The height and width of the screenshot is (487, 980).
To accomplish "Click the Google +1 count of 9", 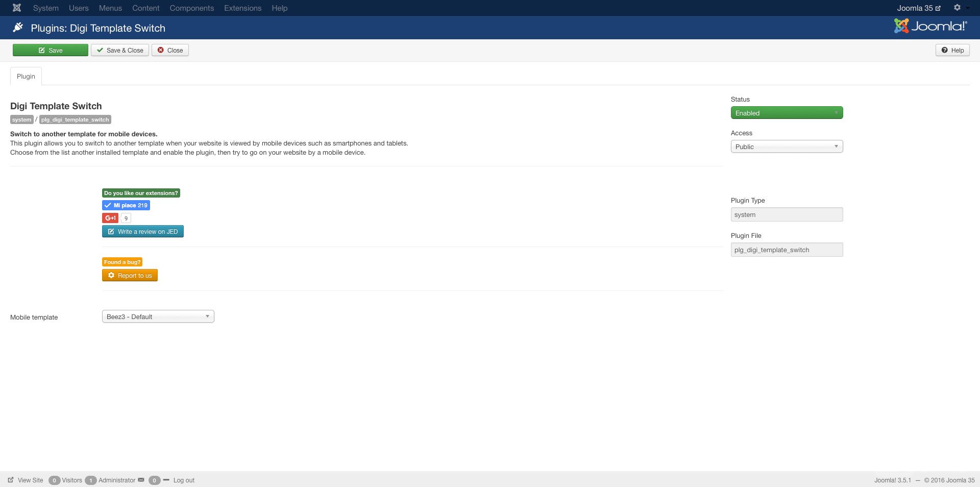I will tap(126, 218).
